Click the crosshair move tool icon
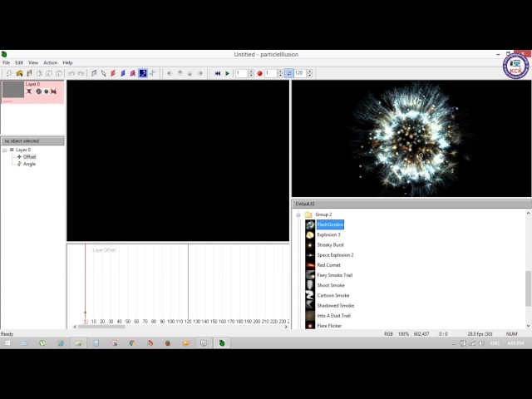532x399 pixels. coord(153,73)
